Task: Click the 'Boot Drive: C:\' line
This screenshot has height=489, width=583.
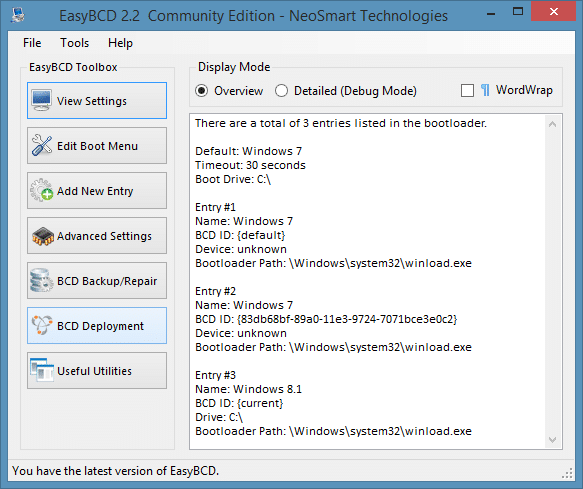Action: pyautogui.click(x=233, y=179)
